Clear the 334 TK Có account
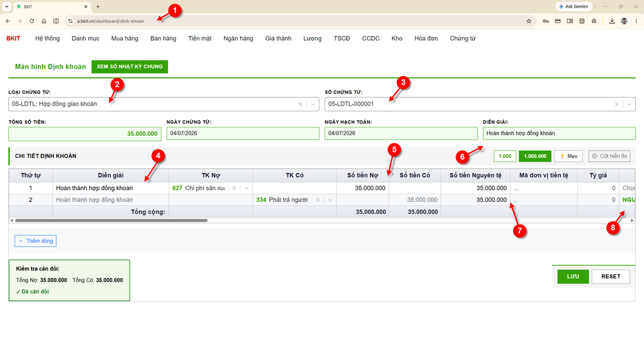The width and height of the screenshot is (644, 346). (x=318, y=200)
